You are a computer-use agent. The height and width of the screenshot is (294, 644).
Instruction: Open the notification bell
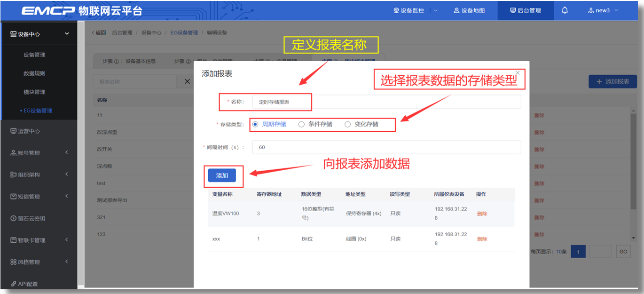(565, 10)
